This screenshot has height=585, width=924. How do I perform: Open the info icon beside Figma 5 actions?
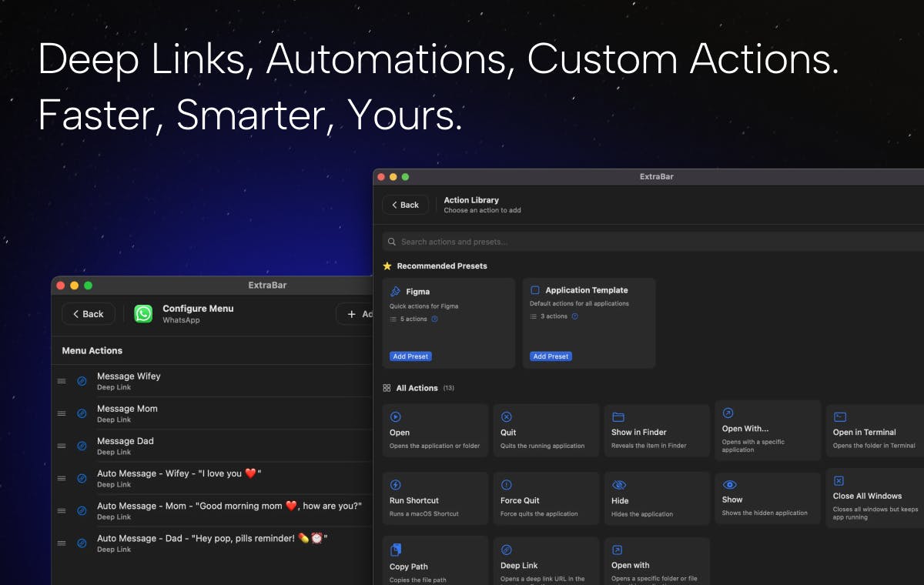coord(434,319)
